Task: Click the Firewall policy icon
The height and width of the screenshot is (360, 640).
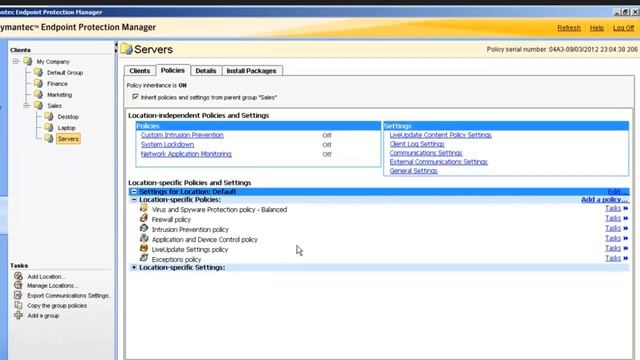Action: point(144,218)
